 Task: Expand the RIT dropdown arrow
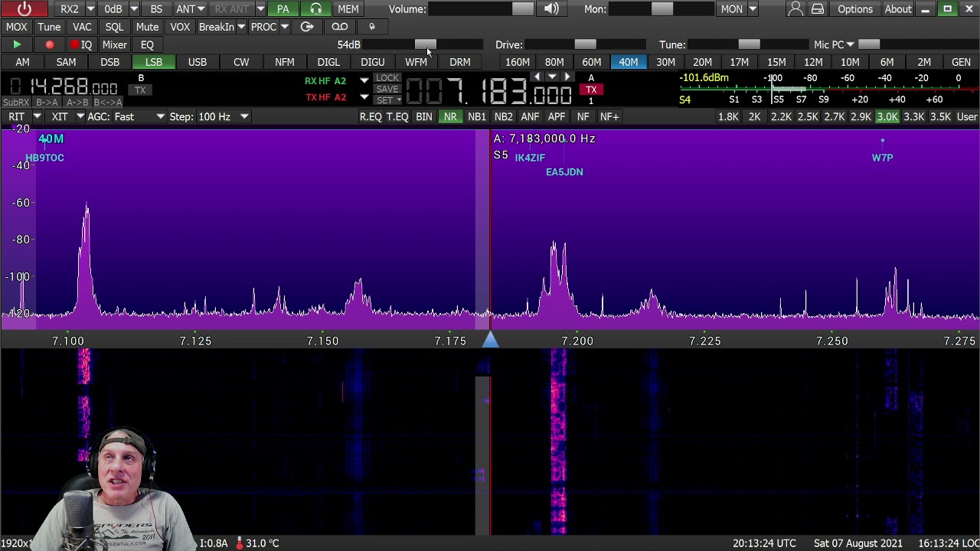point(37,116)
